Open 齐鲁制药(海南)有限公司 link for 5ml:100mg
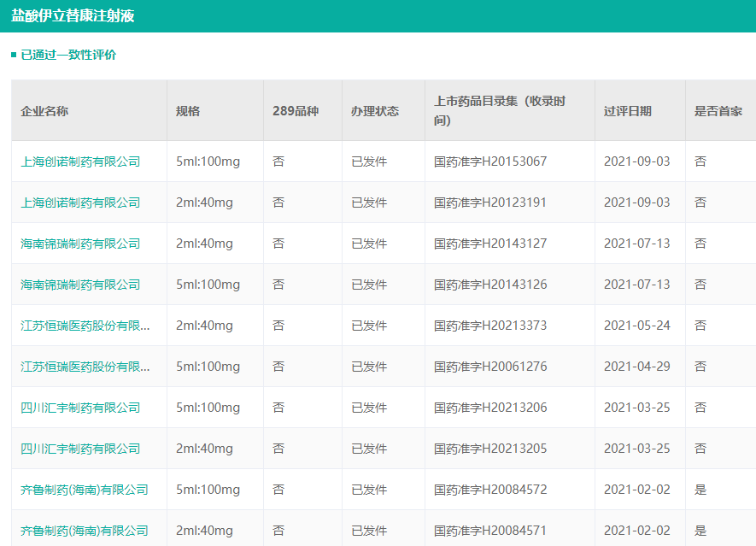 point(85,490)
